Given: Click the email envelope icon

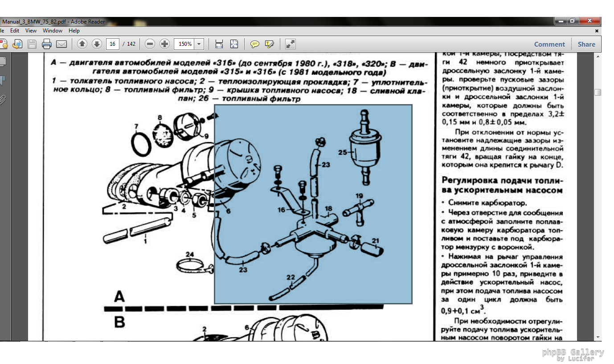Looking at the screenshot, I should tap(61, 44).
